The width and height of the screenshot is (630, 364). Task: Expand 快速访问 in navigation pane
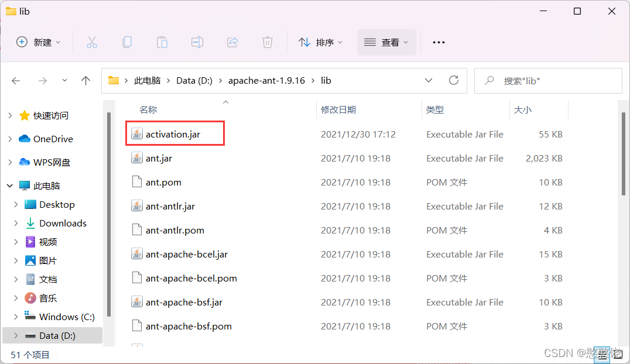[10, 116]
